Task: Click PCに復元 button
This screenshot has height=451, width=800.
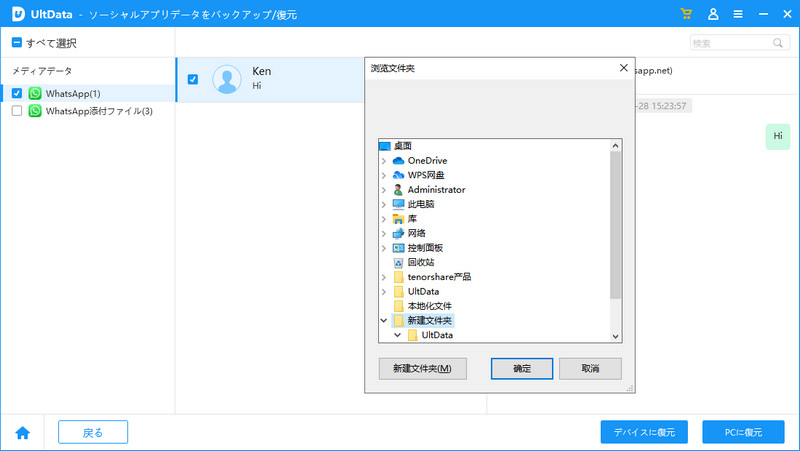Action: pos(743,432)
